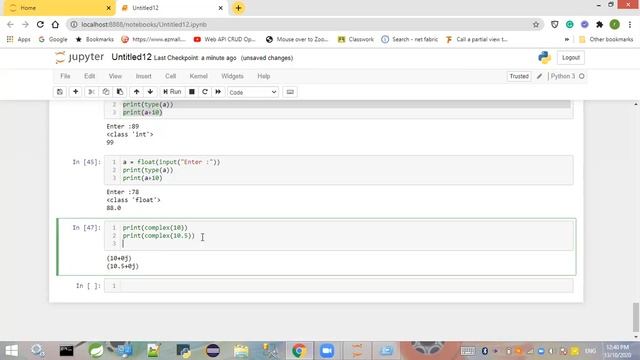Open the Insert menu
The height and width of the screenshot is (360, 640).
[143, 76]
